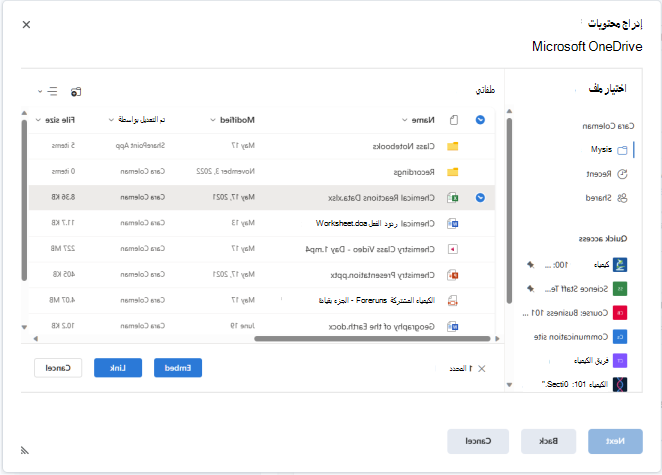Click Cara Coleman account name in sidebar
The image size is (662, 475).
tap(608, 126)
